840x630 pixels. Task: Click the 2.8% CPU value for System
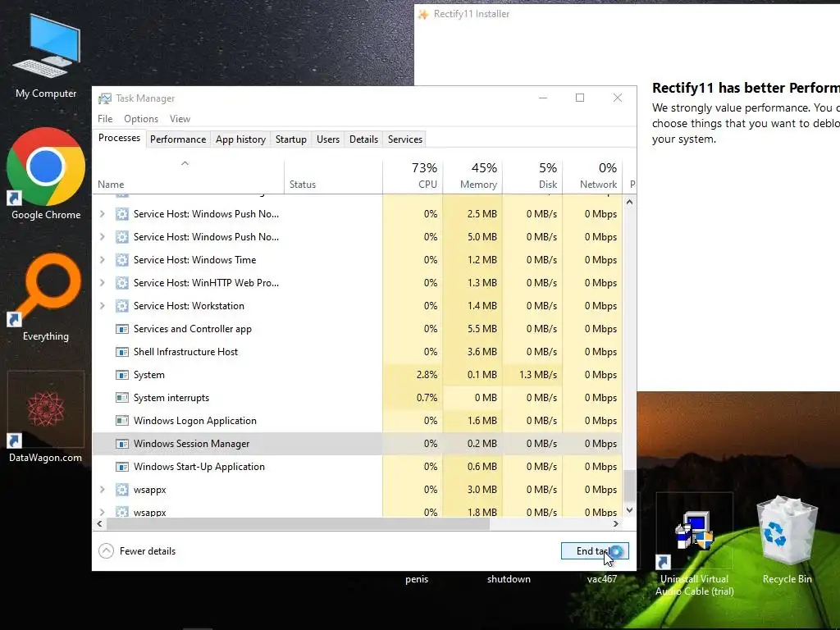pos(427,375)
